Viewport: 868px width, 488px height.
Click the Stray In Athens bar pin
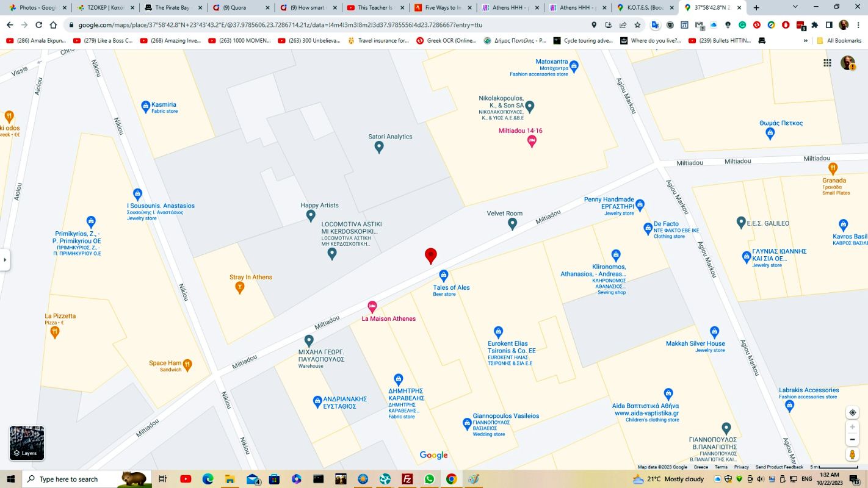coord(240,287)
